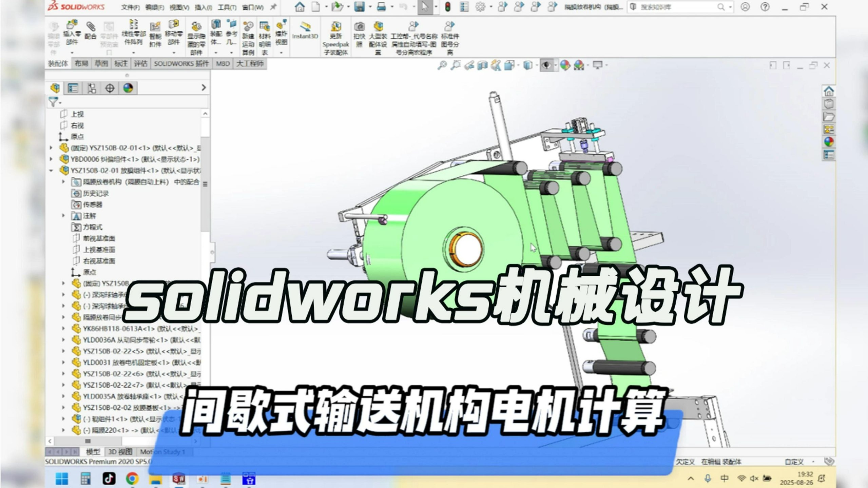
Task: Switch to the 大工程师 ribbon tab
Action: [250, 63]
